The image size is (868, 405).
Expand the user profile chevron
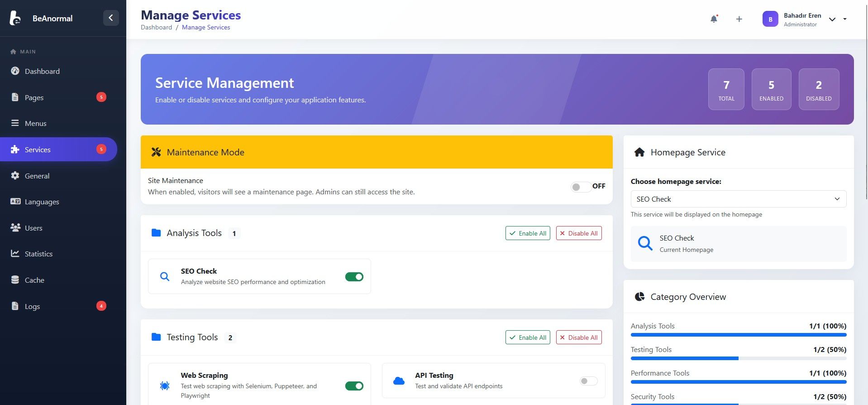[832, 19]
